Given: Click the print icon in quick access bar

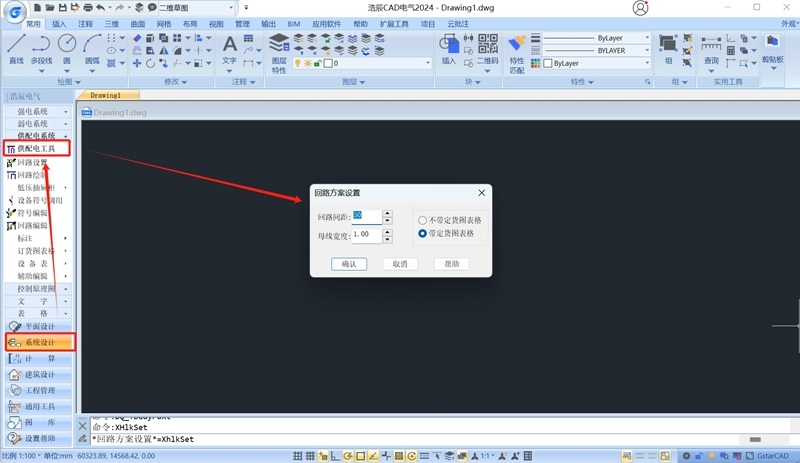Looking at the screenshot, I should point(88,8).
